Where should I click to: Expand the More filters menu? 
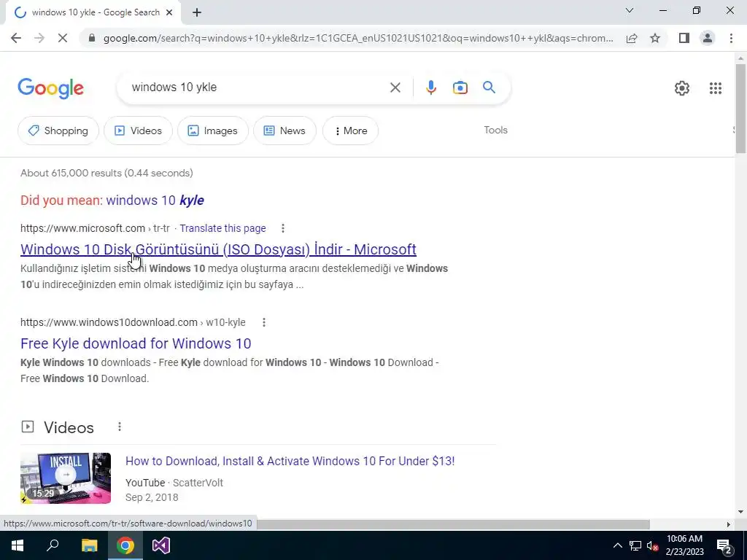click(x=351, y=131)
